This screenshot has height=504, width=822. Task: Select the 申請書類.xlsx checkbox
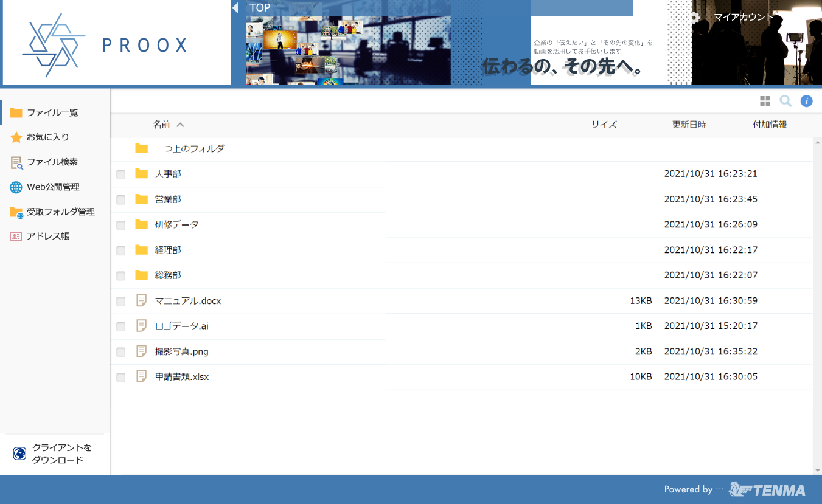pos(121,378)
